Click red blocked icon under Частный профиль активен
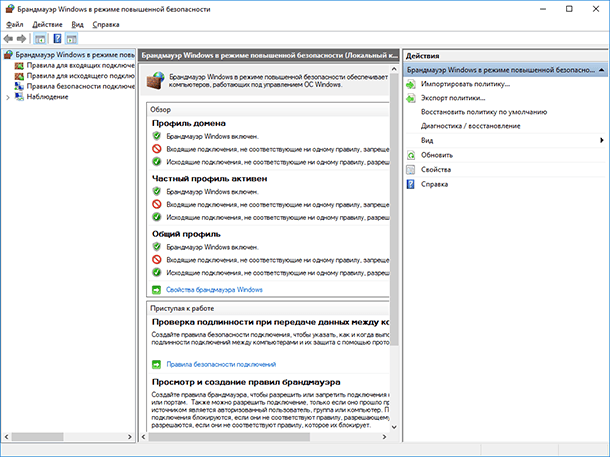The width and height of the screenshot is (610, 457). pyautogui.click(x=156, y=204)
